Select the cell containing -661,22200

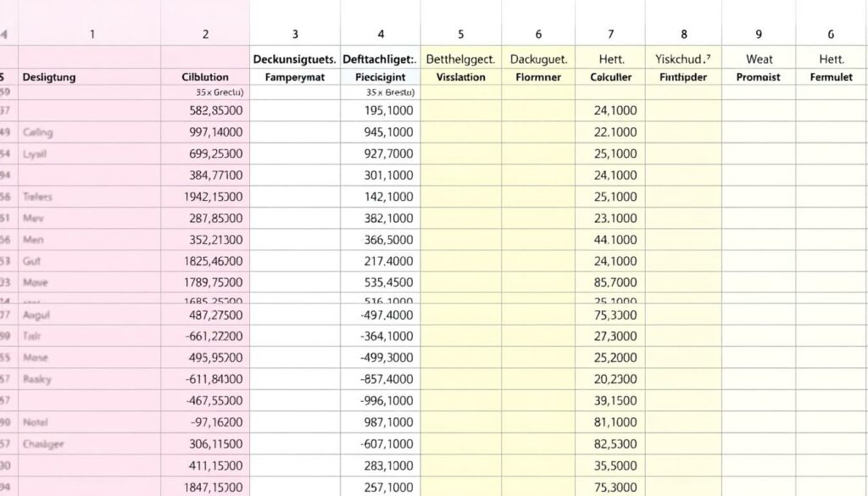tap(205, 336)
